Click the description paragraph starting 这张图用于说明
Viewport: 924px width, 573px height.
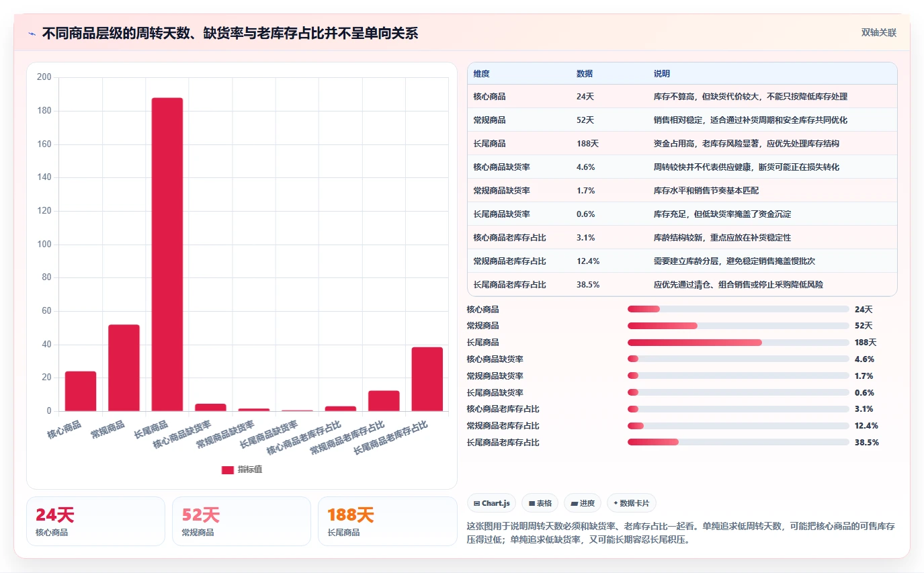coord(680,532)
